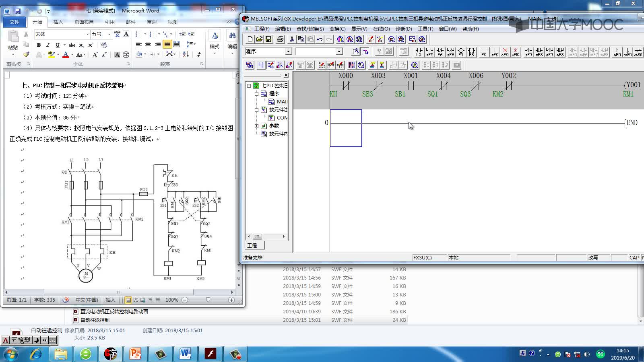The image size is (644, 362).
Task: Toggle write mode button in GX Developer toolbar
Action: [x=270, y=65]
